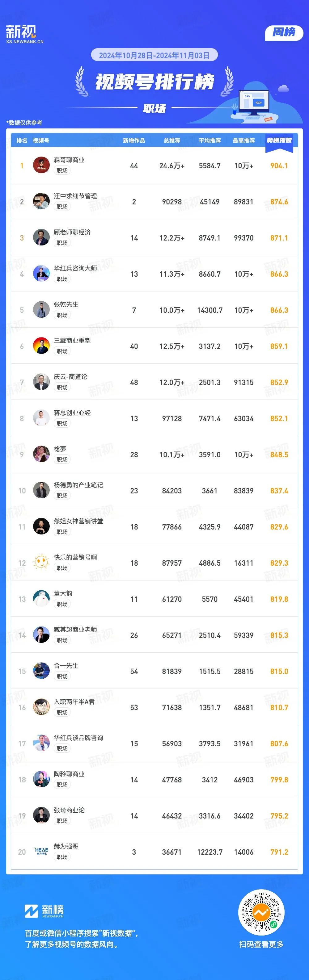
Task: Select the 周榜 weekly ranking badge
Action: [284, 32]
